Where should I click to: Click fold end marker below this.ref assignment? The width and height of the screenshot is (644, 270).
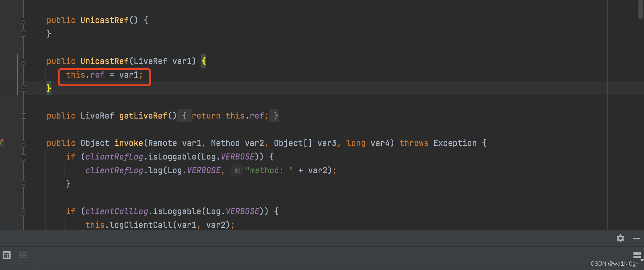coord(24,88)
